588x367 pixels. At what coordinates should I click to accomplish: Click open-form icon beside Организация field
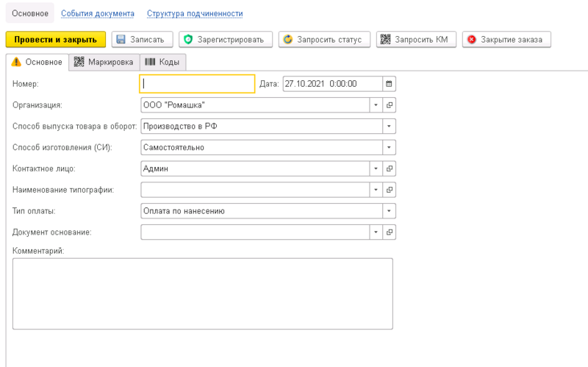(x=390, y=105)
